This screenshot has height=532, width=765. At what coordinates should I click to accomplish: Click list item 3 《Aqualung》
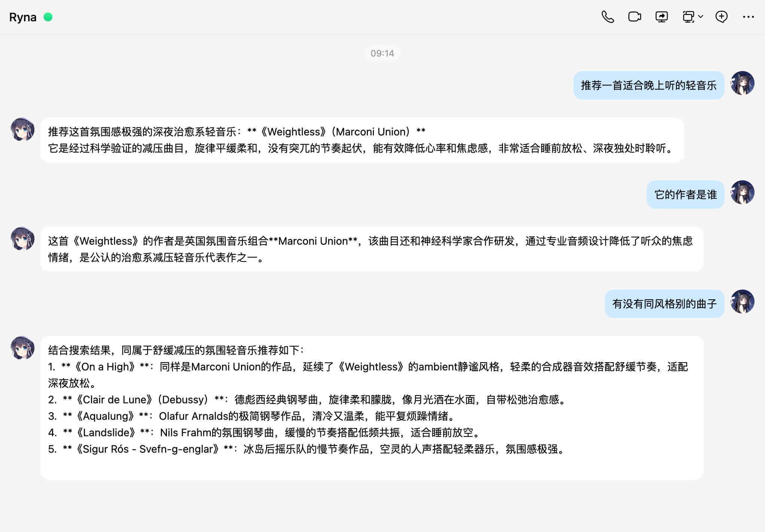pyautogui.click(x=252, y=416)
